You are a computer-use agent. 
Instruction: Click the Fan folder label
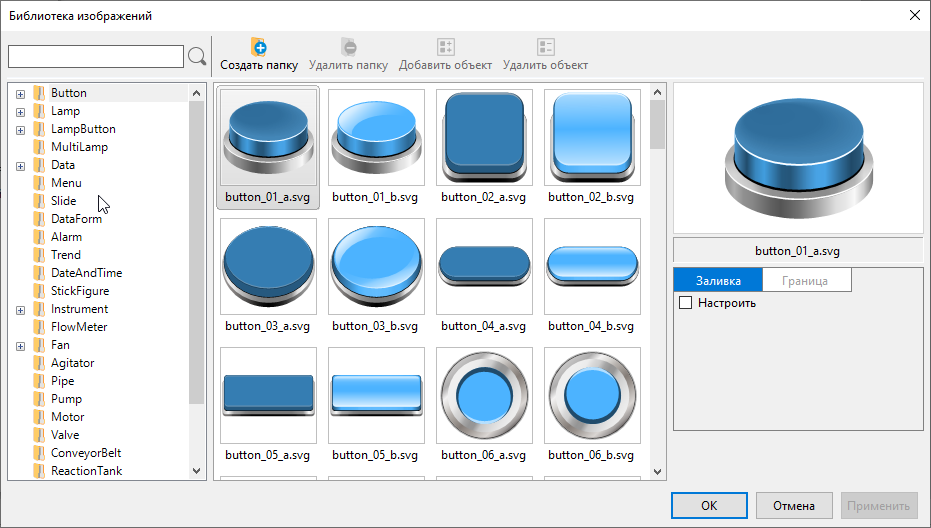coord(61,345)
